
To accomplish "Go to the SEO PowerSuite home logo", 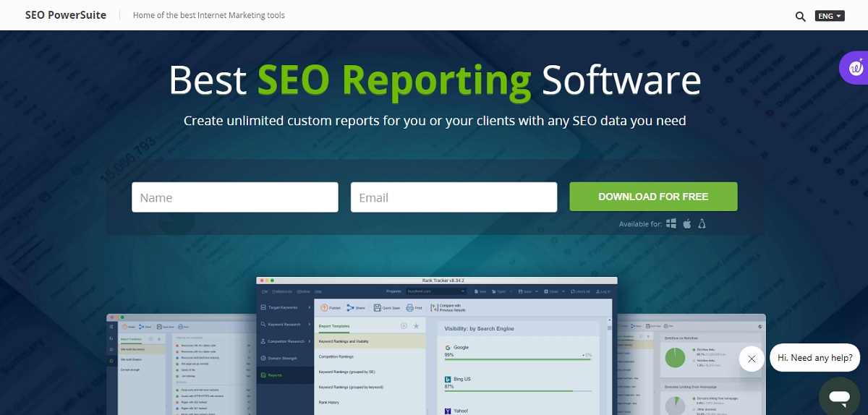I will point(66,15).
